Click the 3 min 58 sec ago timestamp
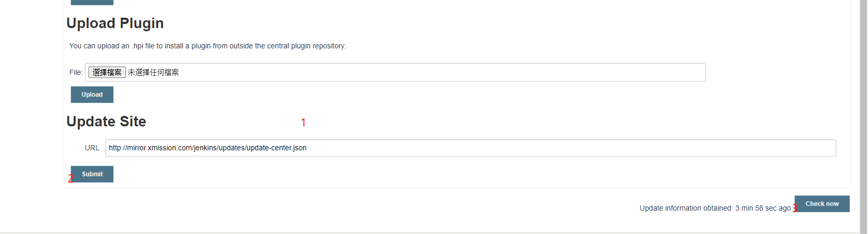This screenshot has height=234, width=868. click(763, 208)
